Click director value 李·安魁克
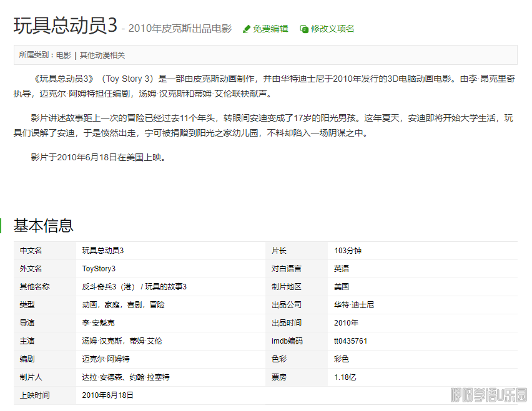Viewport: 532px width, 411px height. [99, 323]
